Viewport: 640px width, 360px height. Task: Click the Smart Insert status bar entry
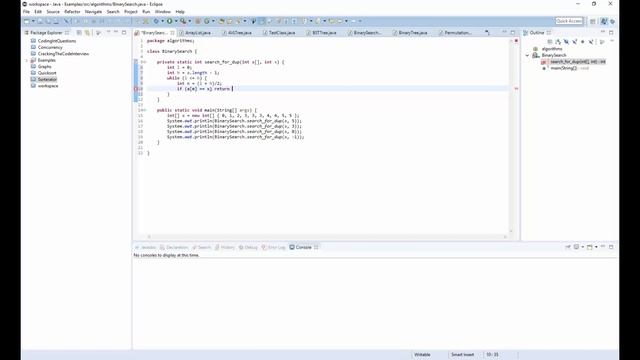pyautogui.click(x=462, y=355)
